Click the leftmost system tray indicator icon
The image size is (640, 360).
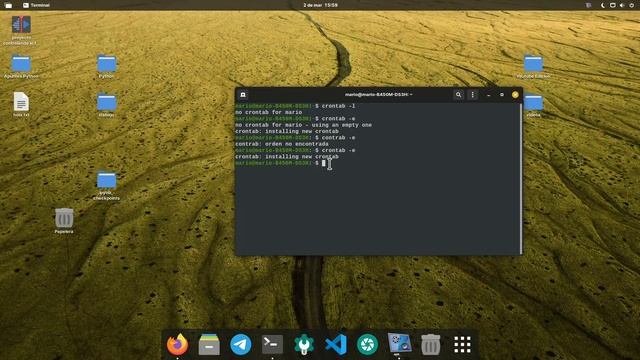[x=588, y=5]
